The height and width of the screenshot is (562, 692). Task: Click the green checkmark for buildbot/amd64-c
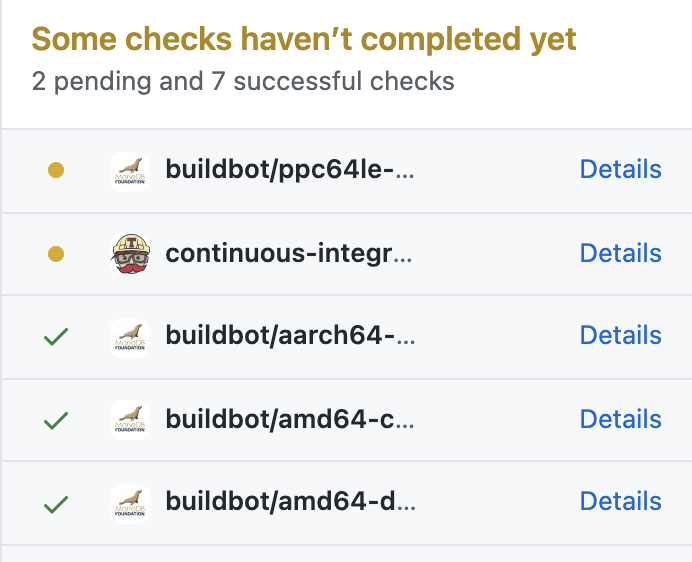tap(56, 420)
